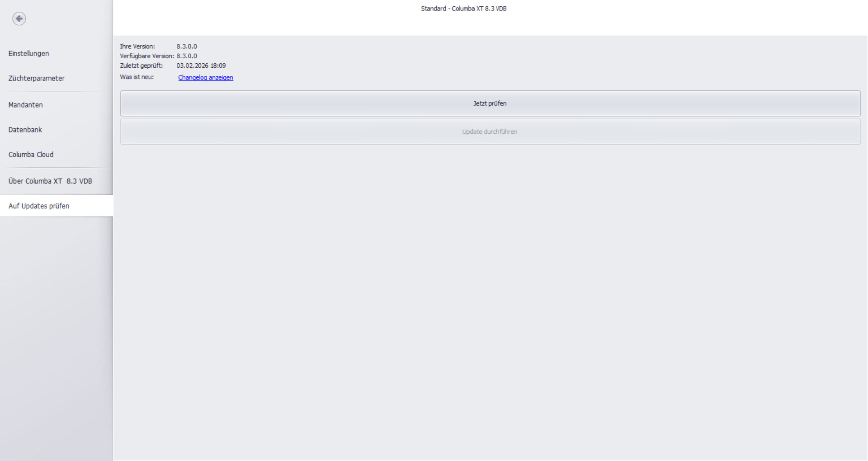Screen dimensions: 868x461
Task: Click the Update durchführen button
Action: (490, 132)
